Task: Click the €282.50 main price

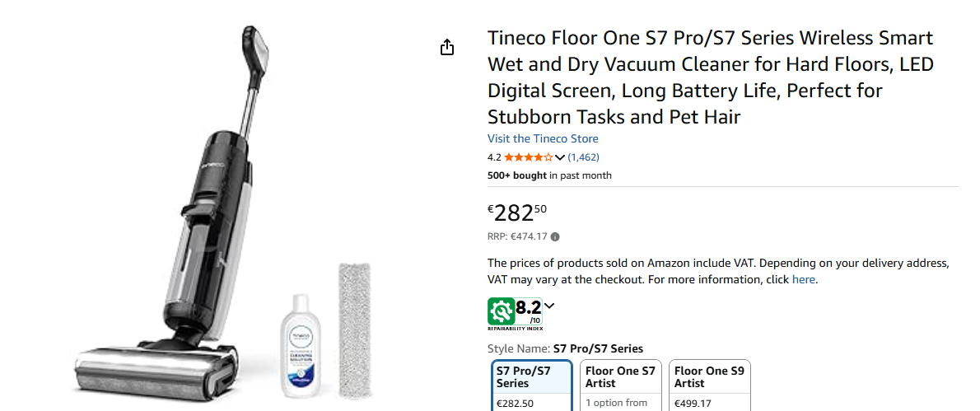Action: [517, 213]
